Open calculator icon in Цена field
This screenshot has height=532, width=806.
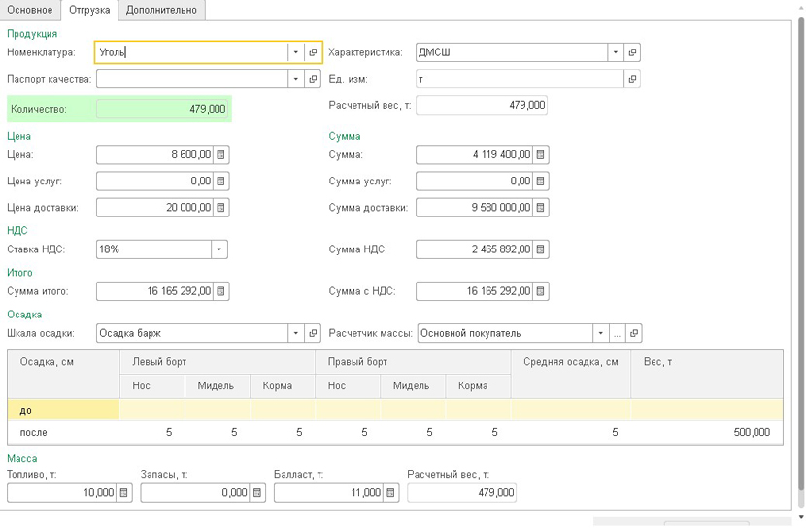pyautogui.click(x=221, y=154)
